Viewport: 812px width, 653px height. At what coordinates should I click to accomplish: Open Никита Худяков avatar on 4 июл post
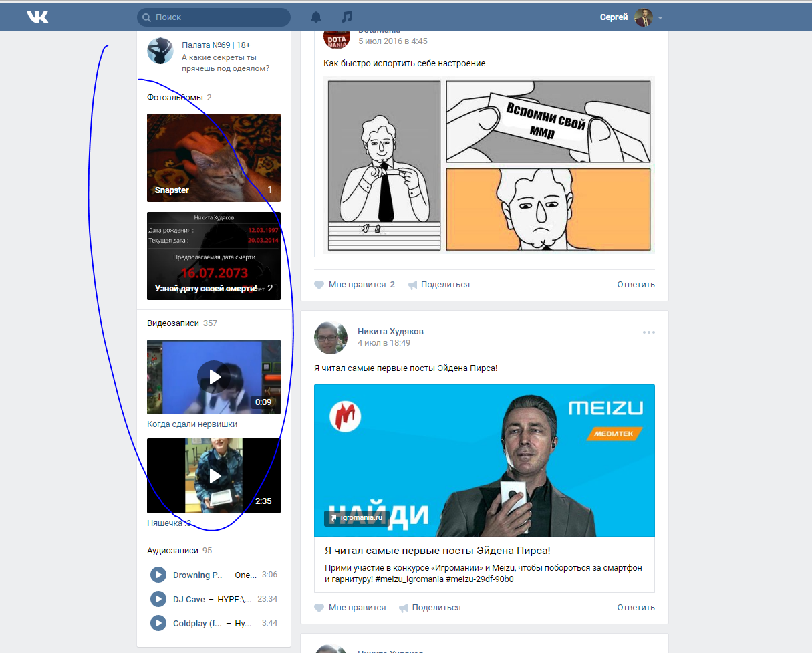(x=331, y=338)
